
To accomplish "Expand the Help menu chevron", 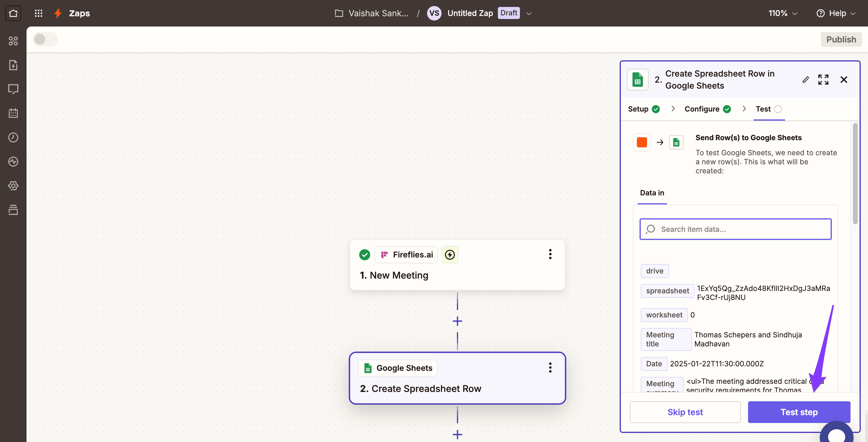I will [x=853, y=14].
